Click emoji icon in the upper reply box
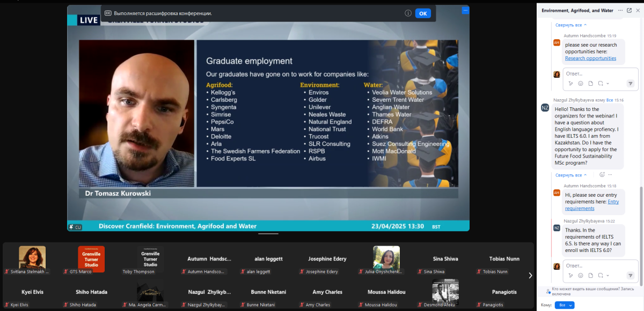Screen dimensions: 644x311 (580, 84)
